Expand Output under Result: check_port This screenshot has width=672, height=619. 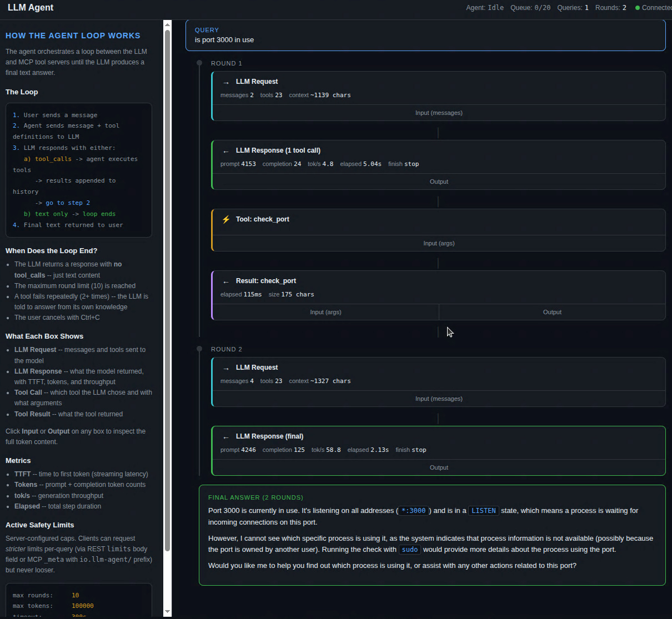[x=552, y=312]
